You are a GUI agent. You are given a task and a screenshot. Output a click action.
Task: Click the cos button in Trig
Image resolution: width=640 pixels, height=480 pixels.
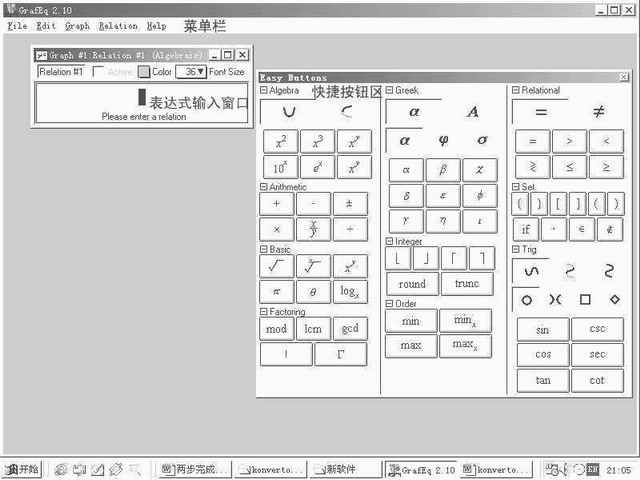pyautogui.click(x=543, y=355)
